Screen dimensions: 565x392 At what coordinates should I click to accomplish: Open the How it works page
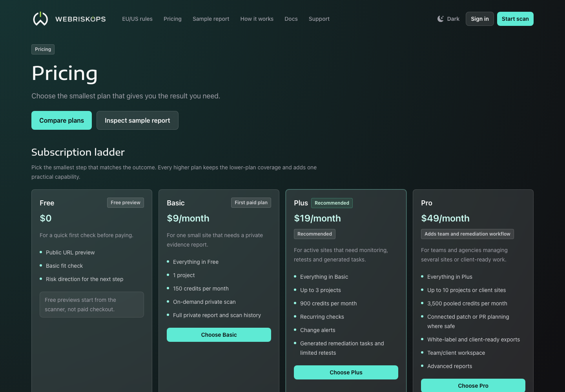[257, 19]
